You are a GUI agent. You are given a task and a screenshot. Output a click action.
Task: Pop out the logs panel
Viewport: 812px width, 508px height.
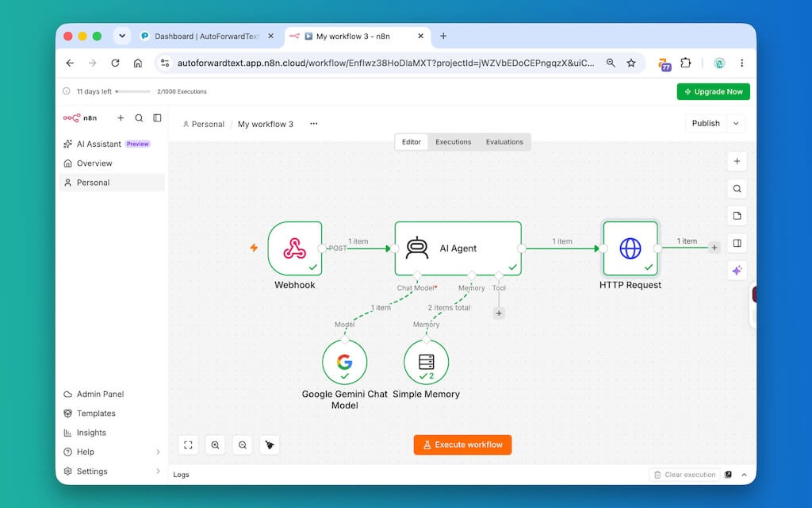pos(728,475)
